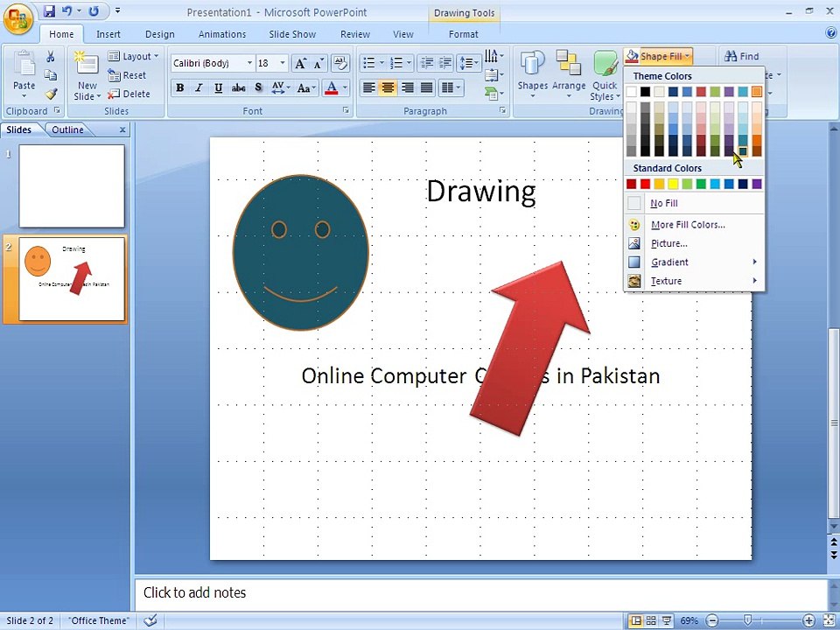The image size is (840, 630).
Task: Toggle Text Shadow formatting
Action: click(x=258, y=87)
